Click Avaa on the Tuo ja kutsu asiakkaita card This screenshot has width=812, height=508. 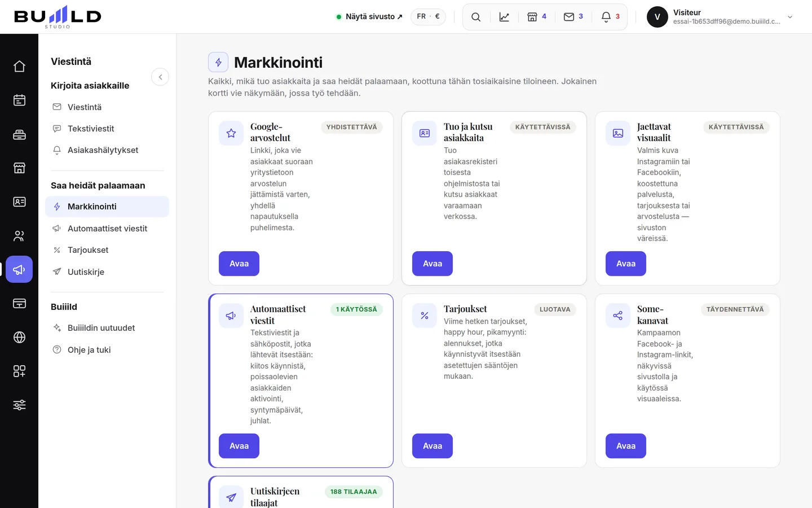(433, 264)
